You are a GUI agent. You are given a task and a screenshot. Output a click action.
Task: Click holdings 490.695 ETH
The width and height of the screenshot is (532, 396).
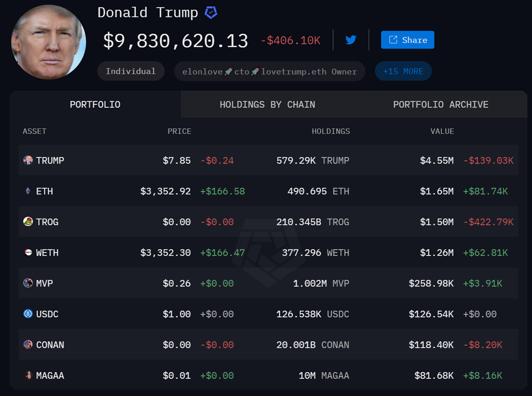coord(318,191)
